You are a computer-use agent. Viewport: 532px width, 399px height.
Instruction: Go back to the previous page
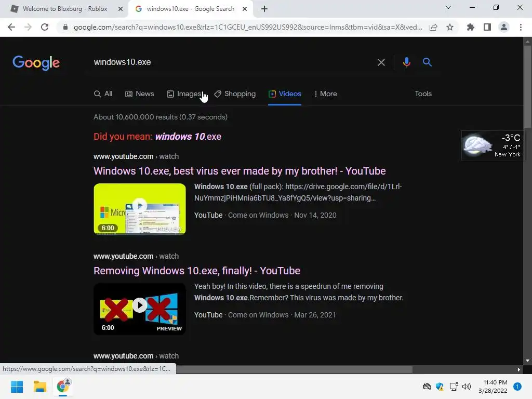tap(11, 27)
